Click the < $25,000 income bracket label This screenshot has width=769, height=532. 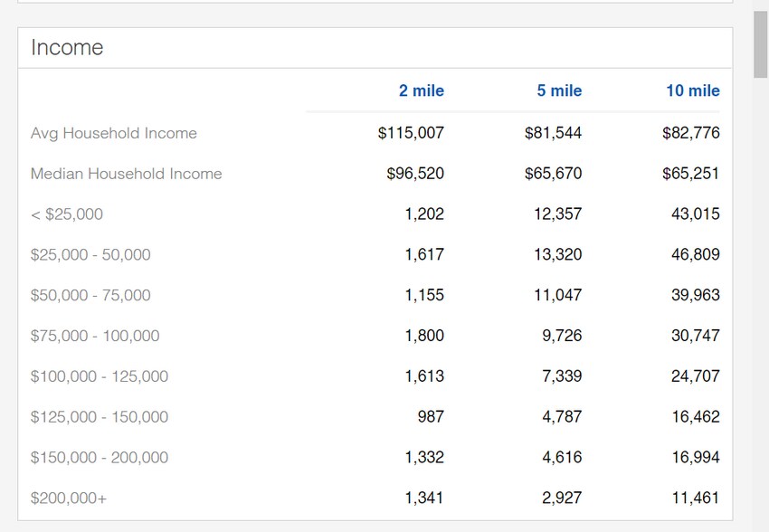67,214
